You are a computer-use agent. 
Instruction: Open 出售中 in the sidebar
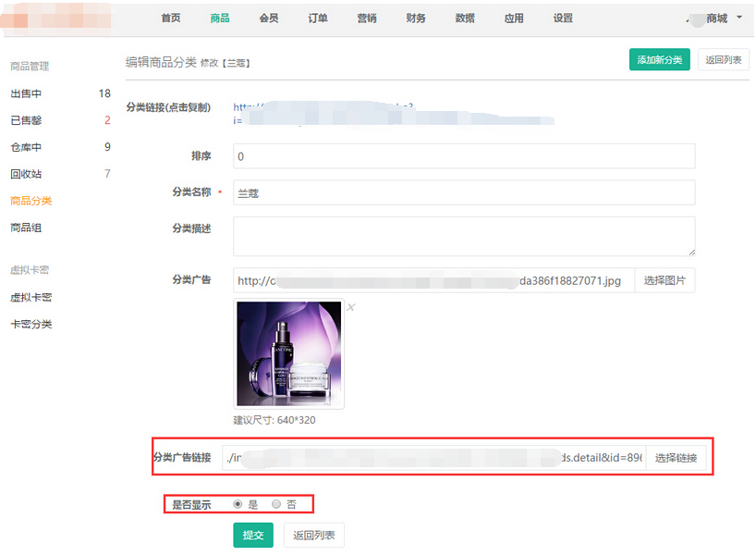coord(26,93)
